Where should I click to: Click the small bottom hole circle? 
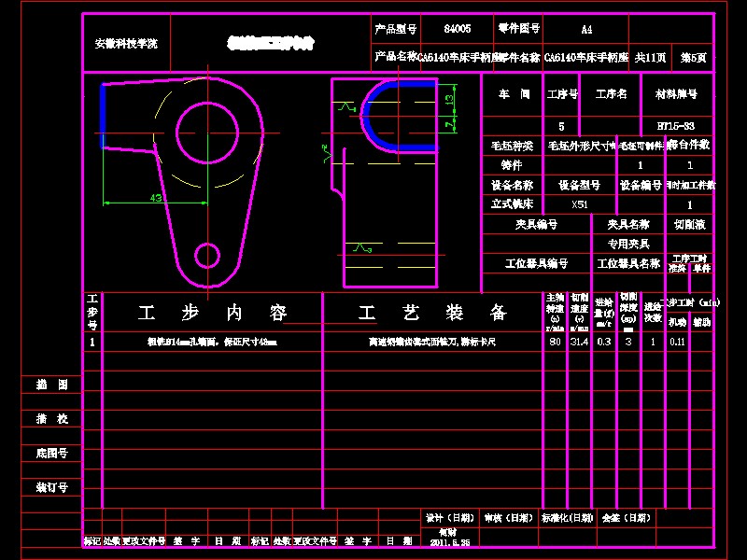(207, 256)
